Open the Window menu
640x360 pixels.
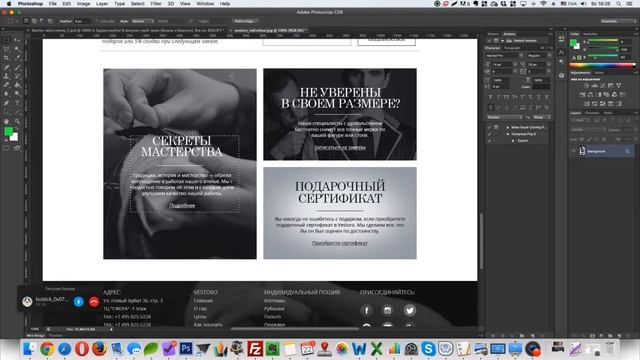click(205, 4)
